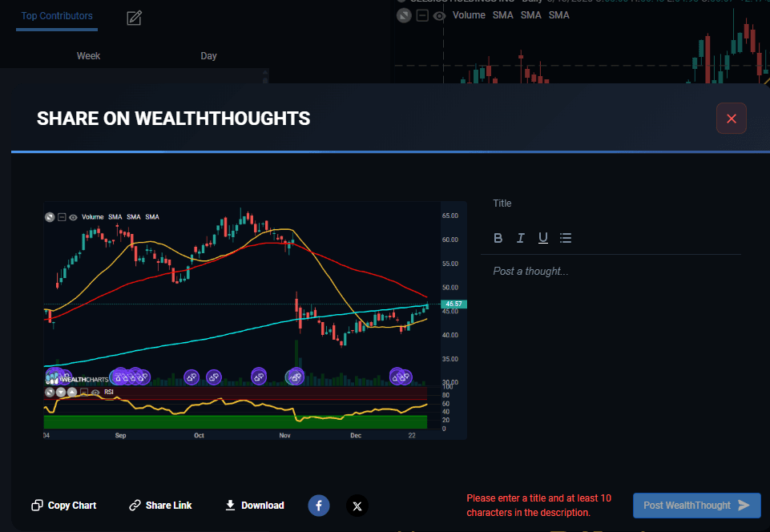The width and height of the screenshot is (770, 532).
Task: Click the eye icon in the preview chart legend
Action: (73, 217)
